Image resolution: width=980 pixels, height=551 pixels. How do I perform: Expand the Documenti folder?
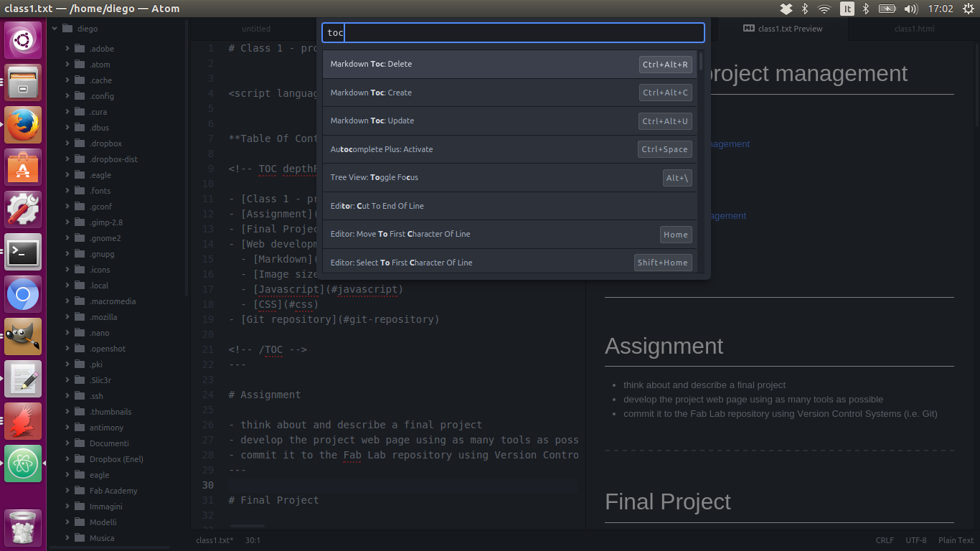[67, 443]
